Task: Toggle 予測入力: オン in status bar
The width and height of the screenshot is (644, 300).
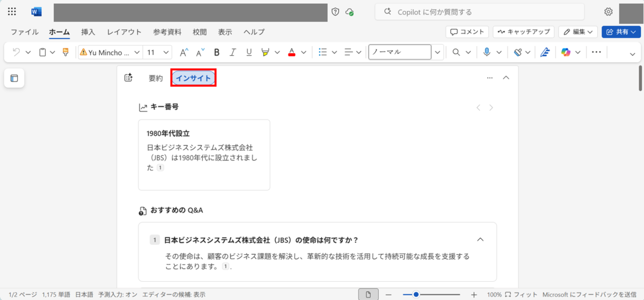Action: pos(118,295)
